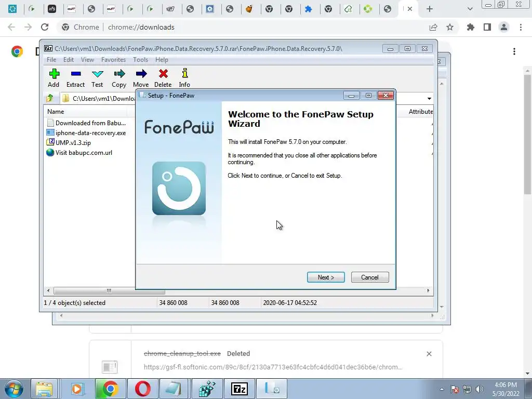Switch to the xfs Chrome tab
The height and width of the screenshot is (399, 532).
click(51, 9)
